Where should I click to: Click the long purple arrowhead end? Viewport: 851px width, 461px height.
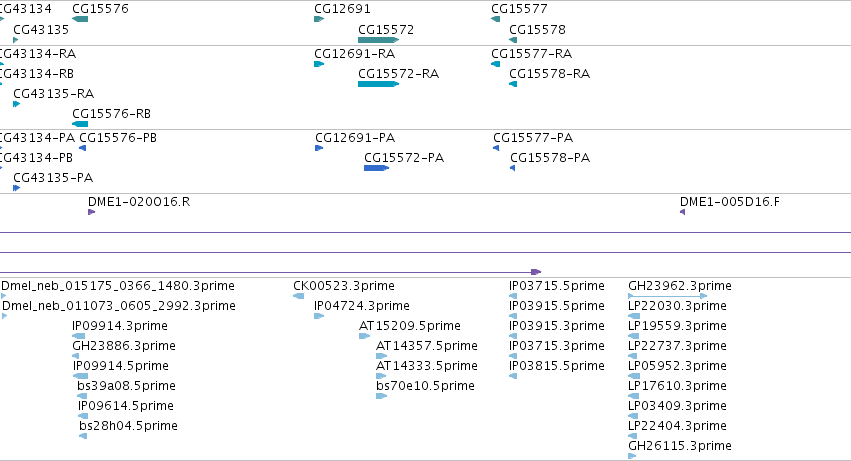(x=536, y=271)
